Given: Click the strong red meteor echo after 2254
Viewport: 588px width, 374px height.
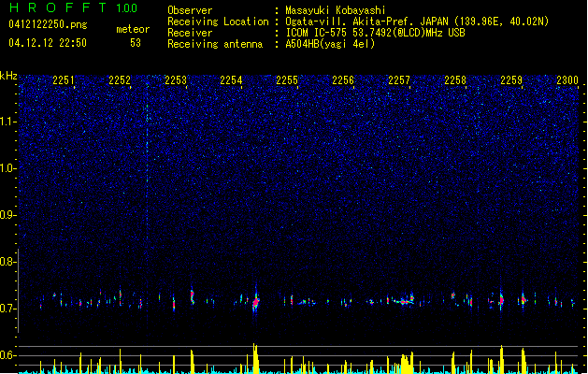Looking at the screenshot, I should pos(256,301).
